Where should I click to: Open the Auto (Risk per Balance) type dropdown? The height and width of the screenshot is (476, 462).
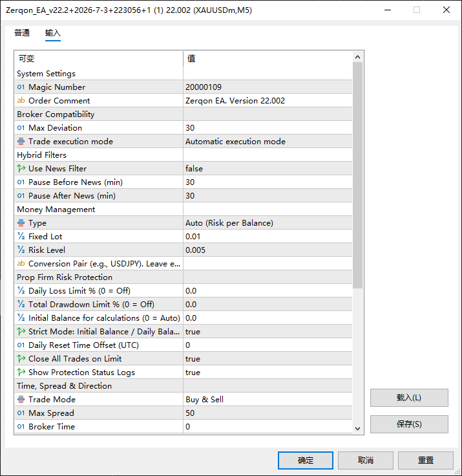click(x=268, y=223)
